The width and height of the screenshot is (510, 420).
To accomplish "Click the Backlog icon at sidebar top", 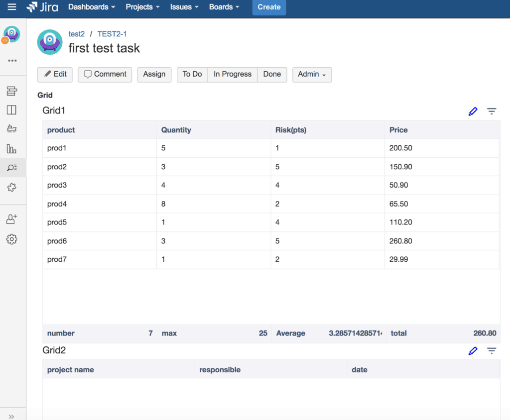I will click(x=12, y=91).
